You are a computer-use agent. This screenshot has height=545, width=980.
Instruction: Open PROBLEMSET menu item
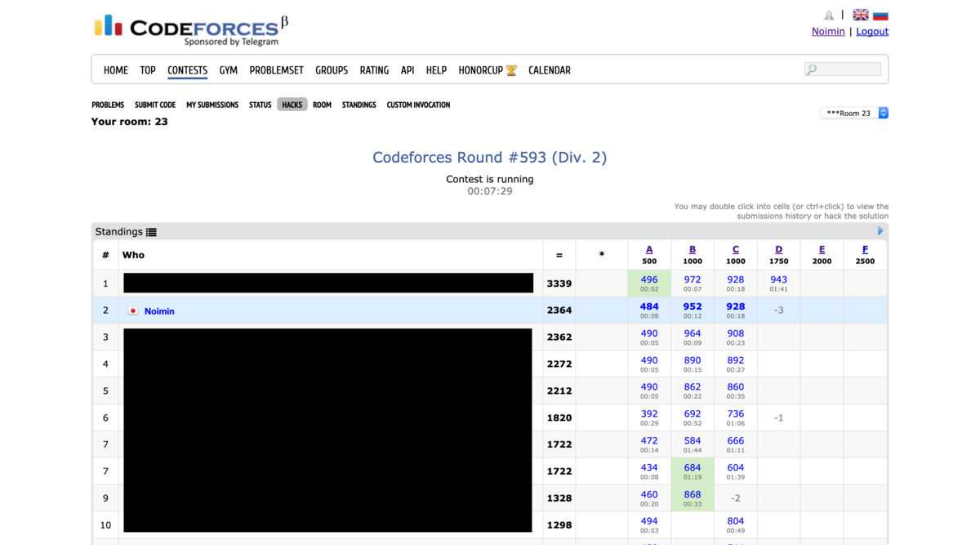point(277,70)
